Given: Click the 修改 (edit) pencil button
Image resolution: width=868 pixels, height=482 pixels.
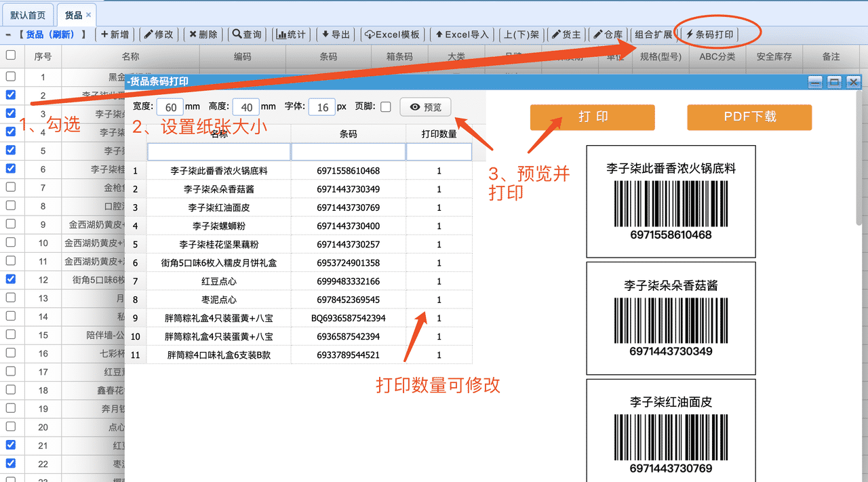Looking at the screenshot, I should pos(160,35).
